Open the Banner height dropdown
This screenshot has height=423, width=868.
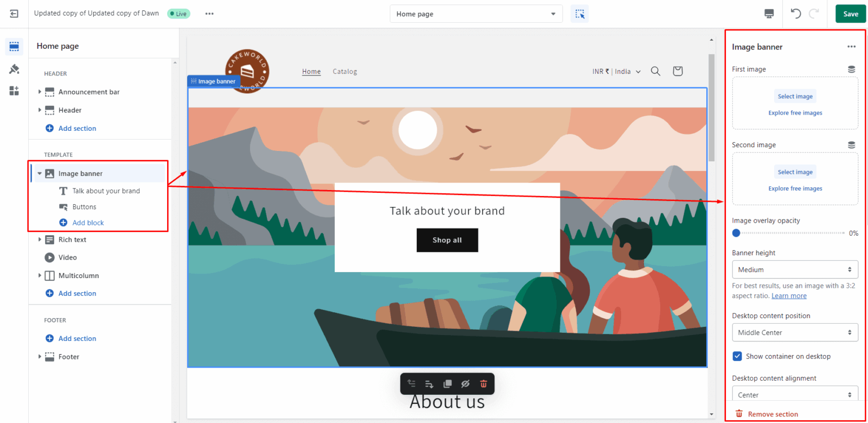pyautogui.click(x=795, y=270)
